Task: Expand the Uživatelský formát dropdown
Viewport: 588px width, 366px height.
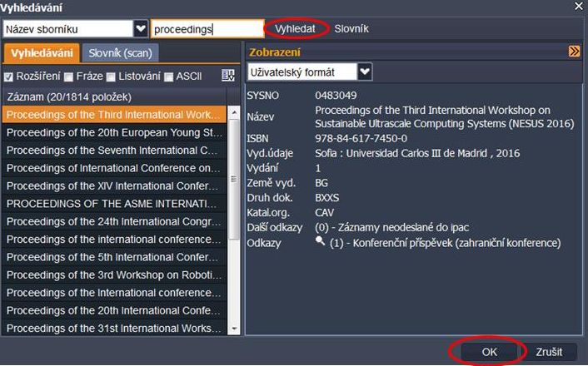Action: pyautogui.click(x=365, y=72)
